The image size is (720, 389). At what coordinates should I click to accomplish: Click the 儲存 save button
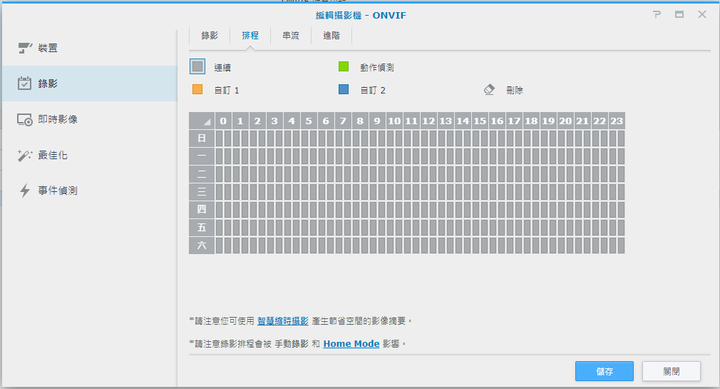click(x=604, y=371)
